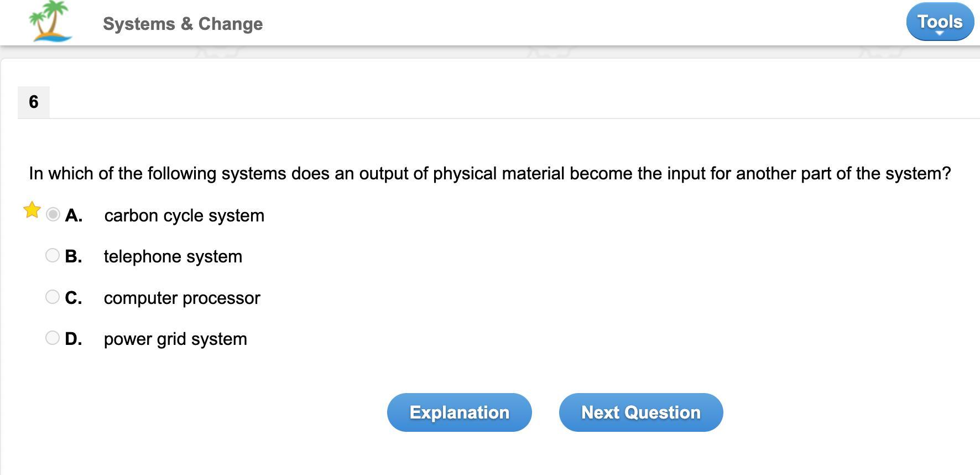Choose the "computer processor" answer text
The width and height of the screenshot is (980, 475).
click(x=182, y=298)
